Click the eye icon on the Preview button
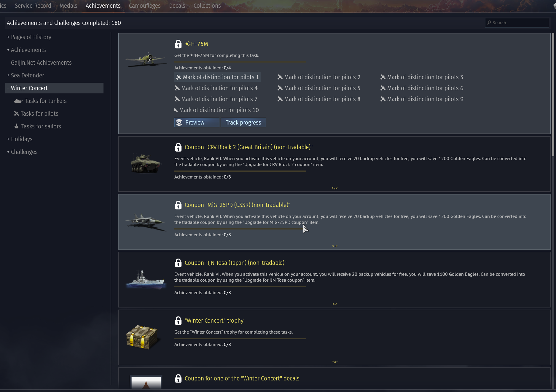This screenshot has width=556, height=392. pos(179,122)
